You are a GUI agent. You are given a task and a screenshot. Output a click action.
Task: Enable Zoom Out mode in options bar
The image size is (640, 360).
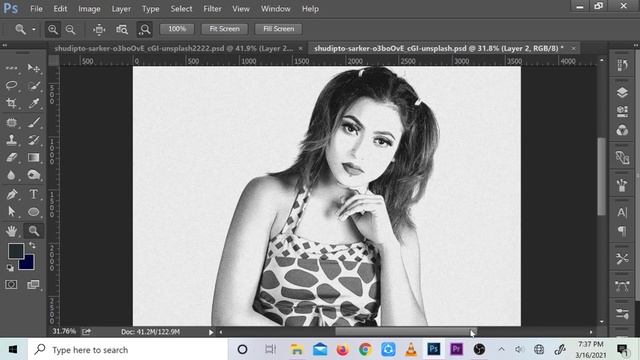click(71, 29)
